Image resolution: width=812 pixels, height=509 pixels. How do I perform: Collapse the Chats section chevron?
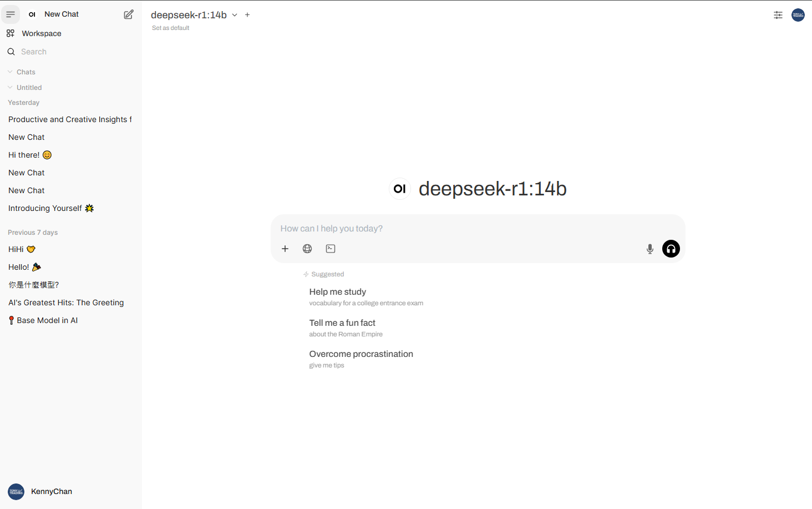coord(10,72)
